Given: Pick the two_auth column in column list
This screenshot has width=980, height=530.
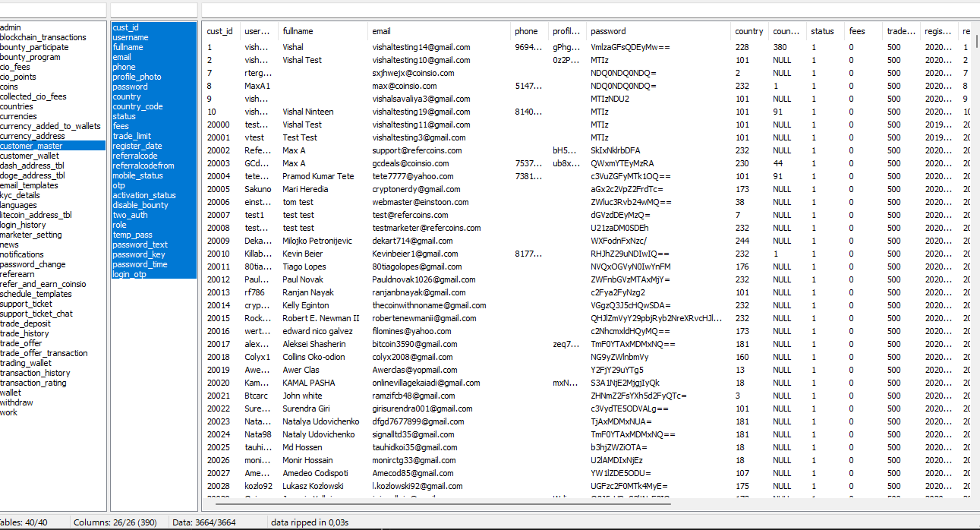Looking at the screenshot, I should click(x=130, y=215).
